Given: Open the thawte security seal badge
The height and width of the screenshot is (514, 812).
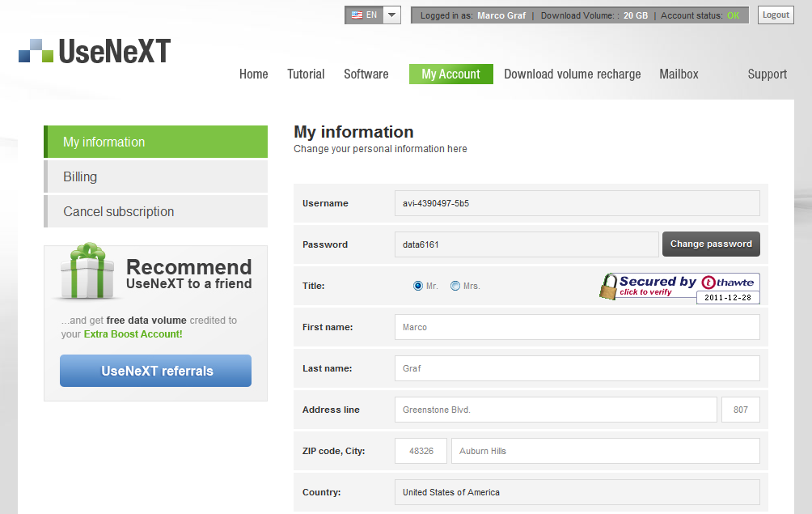Looking at the screenshot, I should [679, 287].
